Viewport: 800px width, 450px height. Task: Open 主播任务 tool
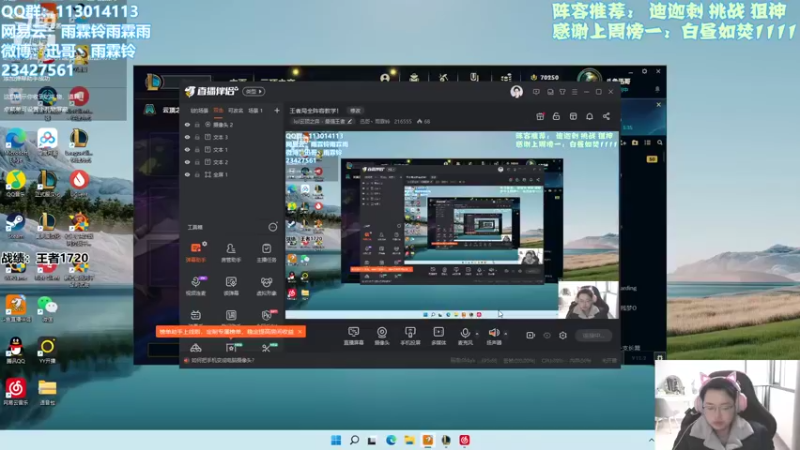[x=266, y=253]
